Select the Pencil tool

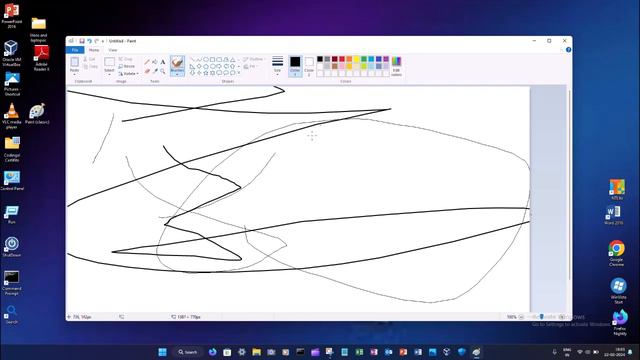147,62
